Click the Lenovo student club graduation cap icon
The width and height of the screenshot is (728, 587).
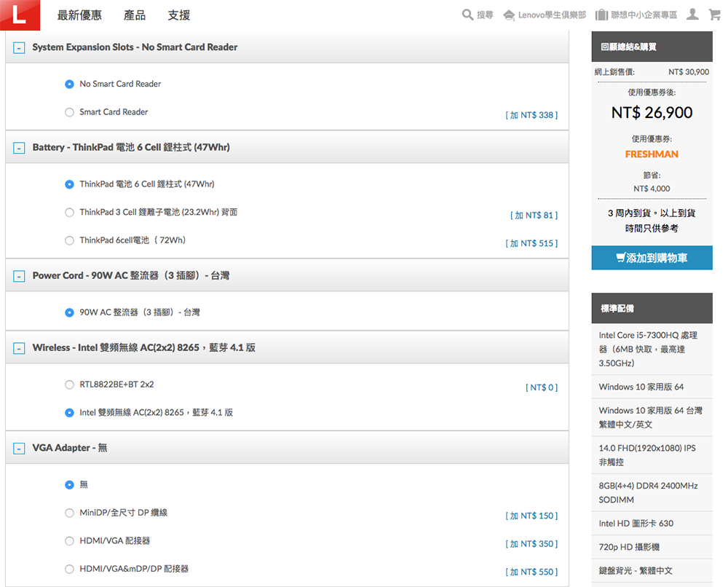[508, 15]
